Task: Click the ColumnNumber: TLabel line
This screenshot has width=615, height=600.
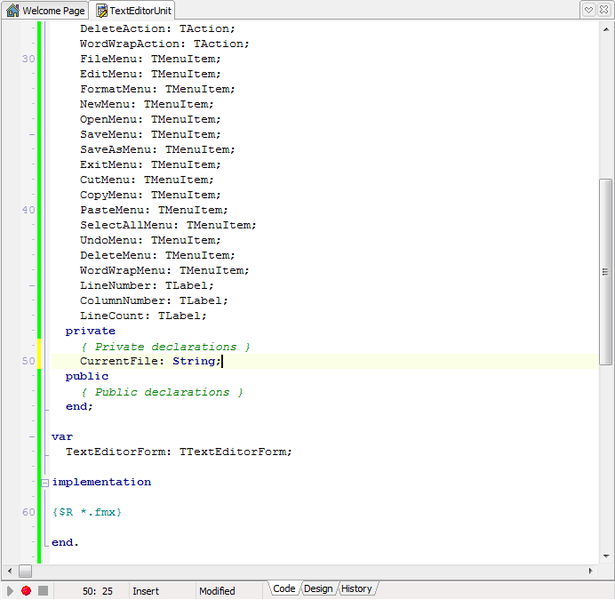Action: coord(154,301)
